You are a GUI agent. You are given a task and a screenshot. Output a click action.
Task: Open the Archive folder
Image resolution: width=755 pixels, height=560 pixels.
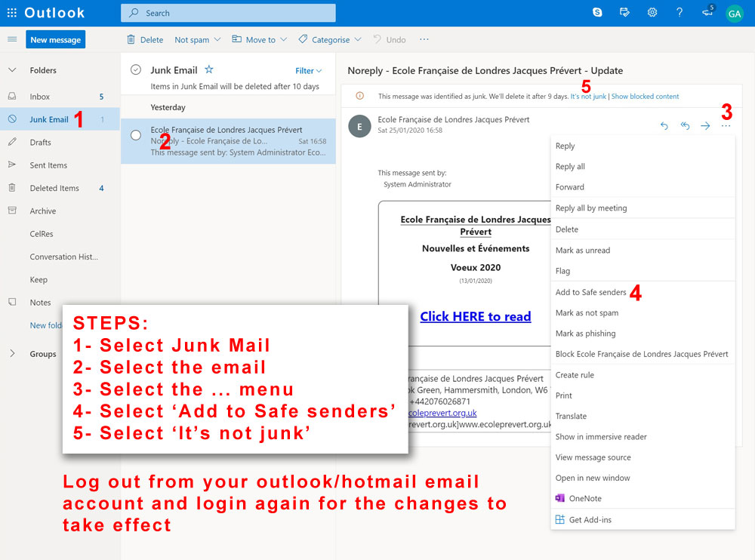click(x=60, y=211)
